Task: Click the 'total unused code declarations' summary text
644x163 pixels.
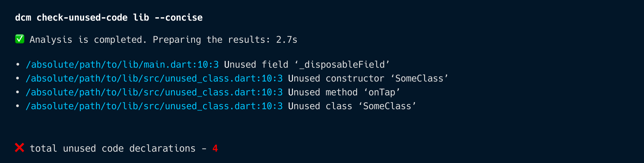Action: [x=113, y=149]
